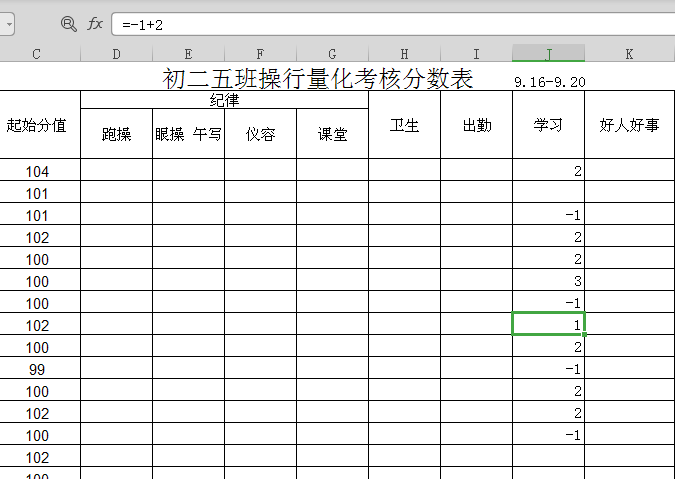Click the 学习 value 2 in row 104
This screenshot has height=479, width=675.
pos(548,171)
